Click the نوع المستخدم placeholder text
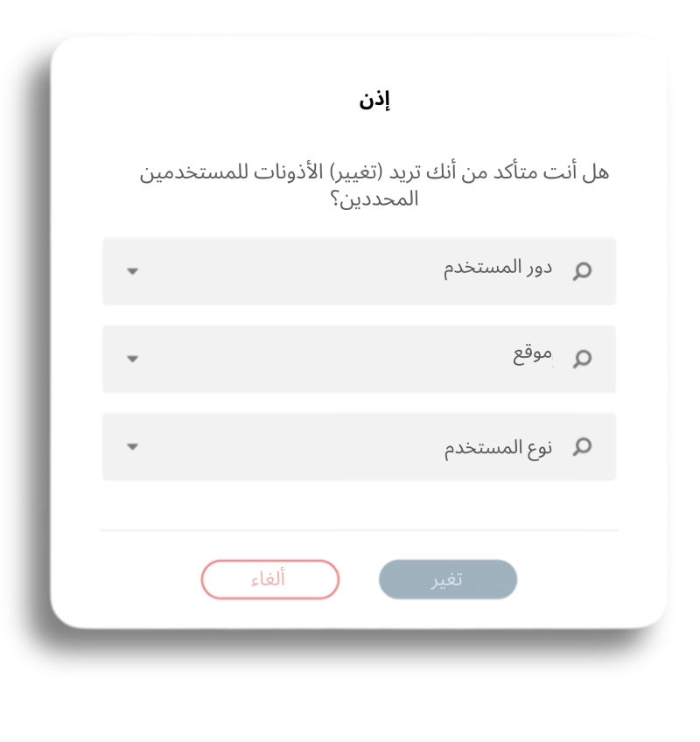The image size is (700, 742). pyautogui.click(x=497, y=448)
